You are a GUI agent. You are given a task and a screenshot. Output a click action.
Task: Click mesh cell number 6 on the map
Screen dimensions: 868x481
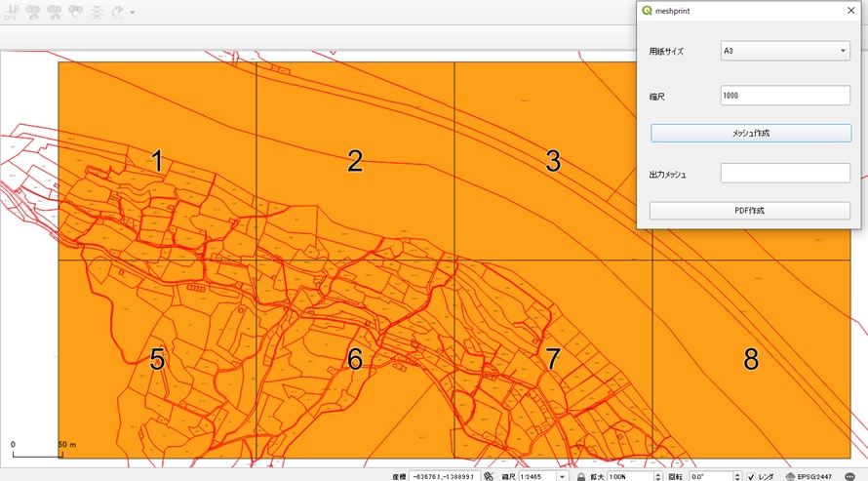pyautogui.click(x=355, y=360)
